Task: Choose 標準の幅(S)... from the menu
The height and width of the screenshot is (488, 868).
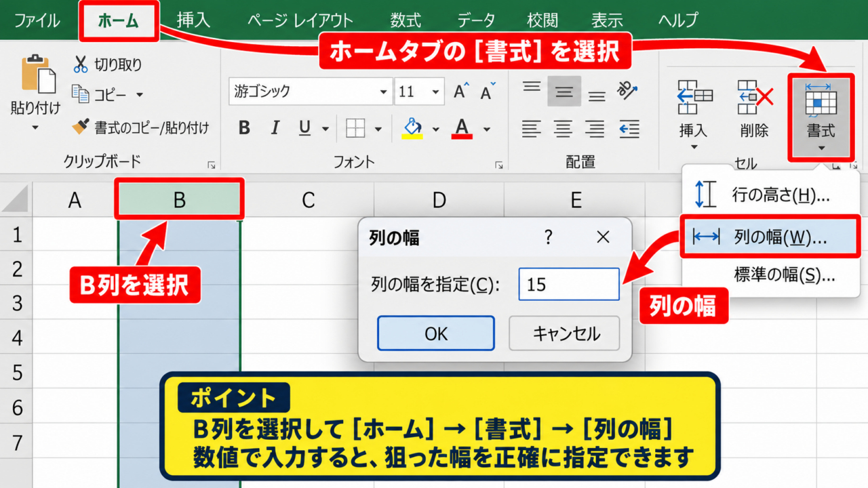Action: (771, 275)
